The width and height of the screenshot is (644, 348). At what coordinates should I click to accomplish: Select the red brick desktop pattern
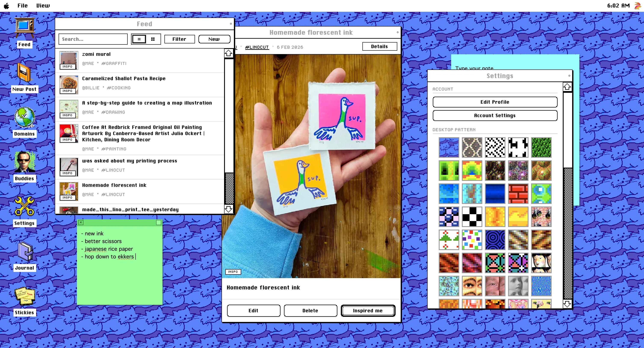pos(518,193)
